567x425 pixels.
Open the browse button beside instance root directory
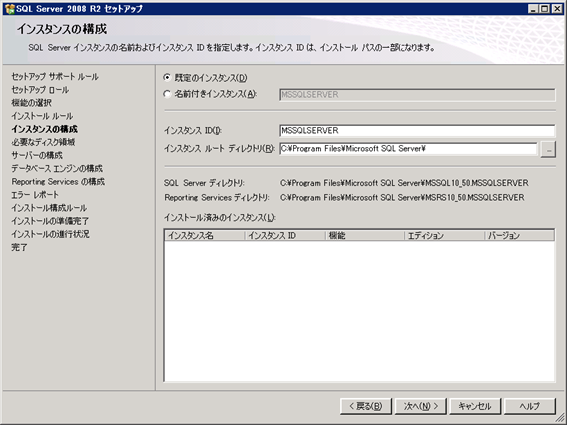(x=548, y=149)
